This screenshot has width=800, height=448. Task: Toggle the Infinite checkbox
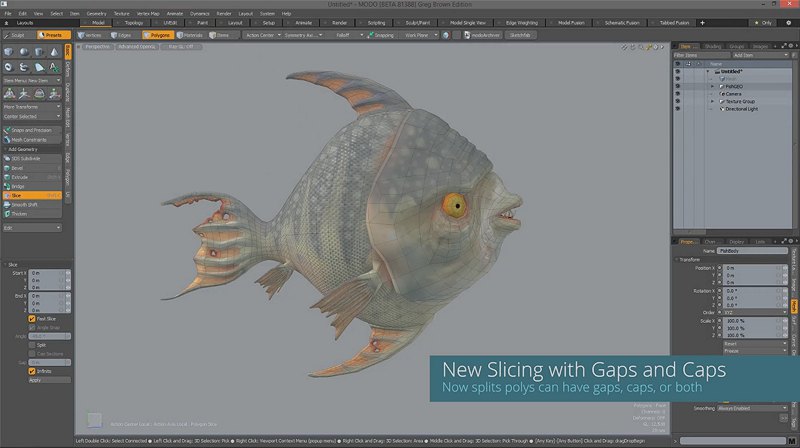pos(32,371)
